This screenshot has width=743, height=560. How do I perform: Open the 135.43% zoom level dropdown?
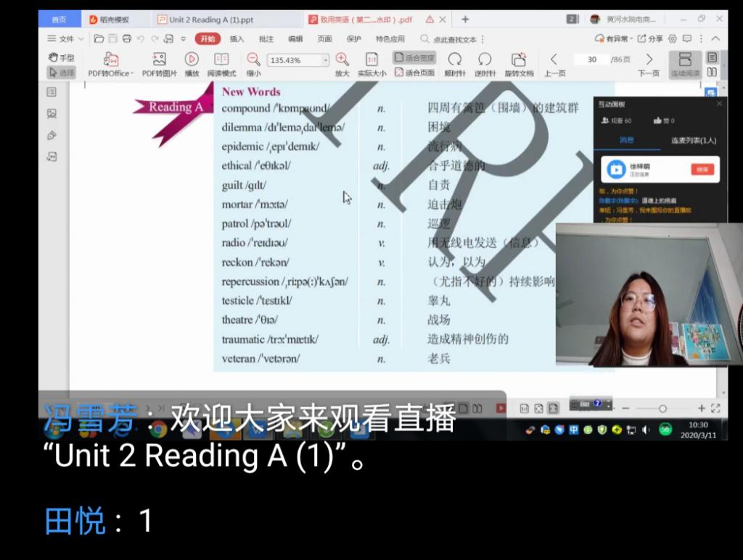325,60
